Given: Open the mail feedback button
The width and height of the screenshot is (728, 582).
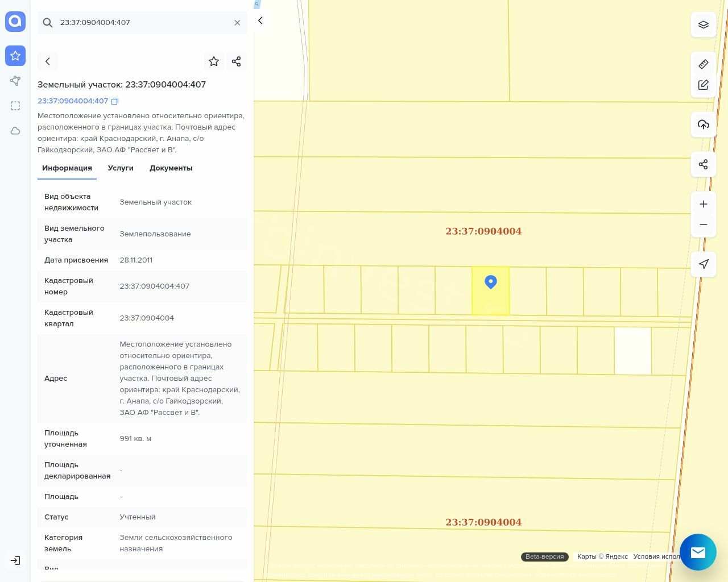Looking at the screenshot, I should pyautogui.click(x=698, y=552).
